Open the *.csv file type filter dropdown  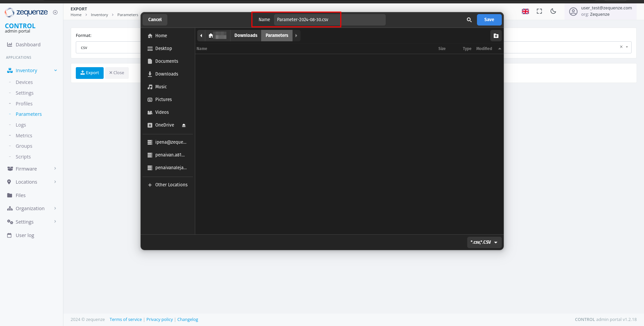pyautogui.click(x=484, y=242)
